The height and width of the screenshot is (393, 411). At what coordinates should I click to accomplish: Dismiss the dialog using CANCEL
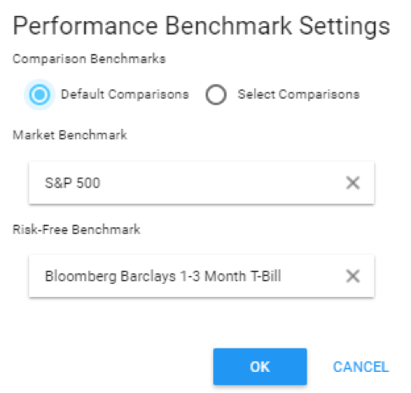coord(361,367)
